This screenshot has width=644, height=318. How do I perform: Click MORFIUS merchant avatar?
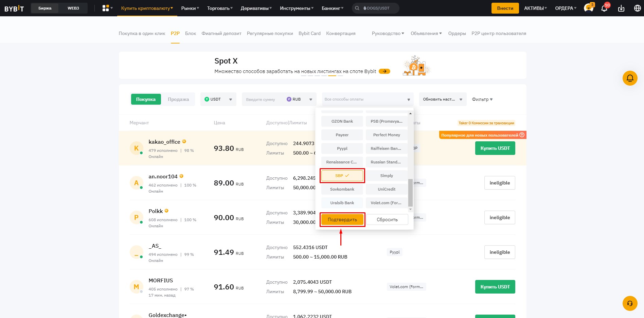pos(136,287)
